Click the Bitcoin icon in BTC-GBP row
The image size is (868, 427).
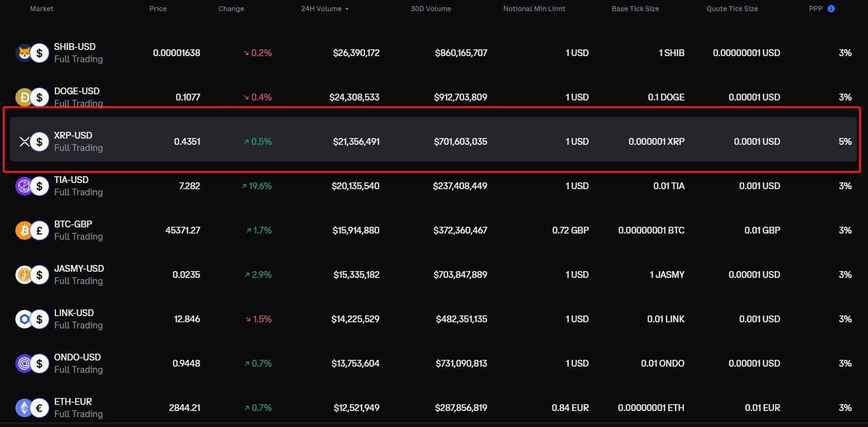pyautogui.click(x=23, y=230)
